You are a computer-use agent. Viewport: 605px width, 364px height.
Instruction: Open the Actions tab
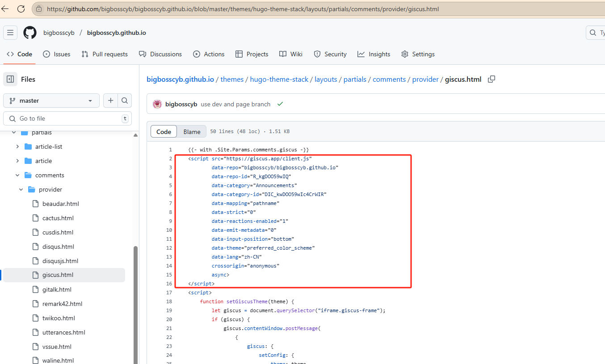tap(209, 54)
